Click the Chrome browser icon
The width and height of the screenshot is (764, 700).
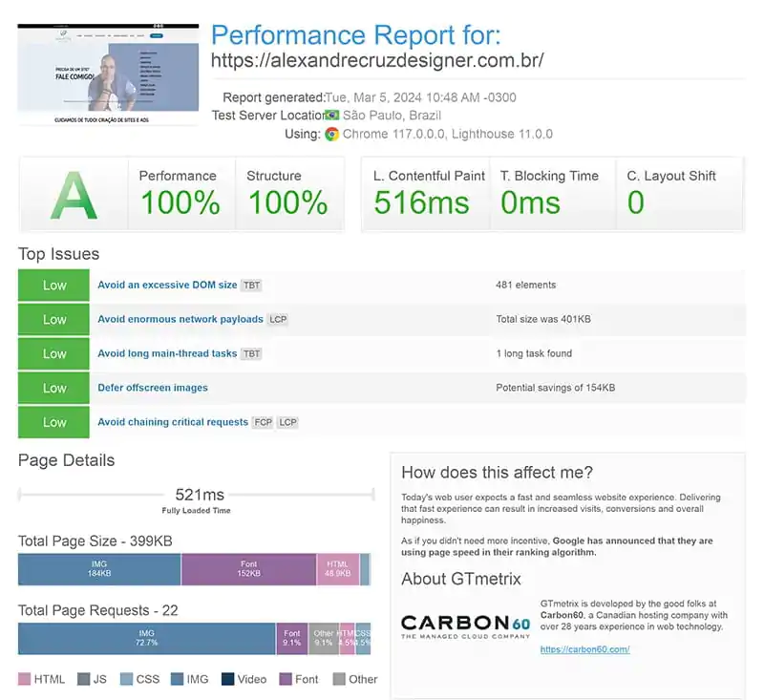332,135
